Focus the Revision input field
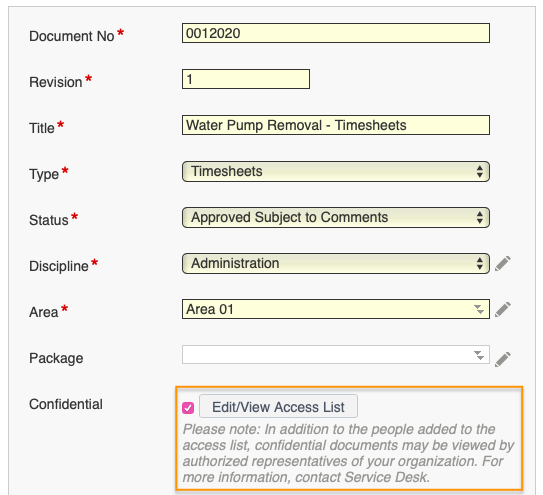 246,79
